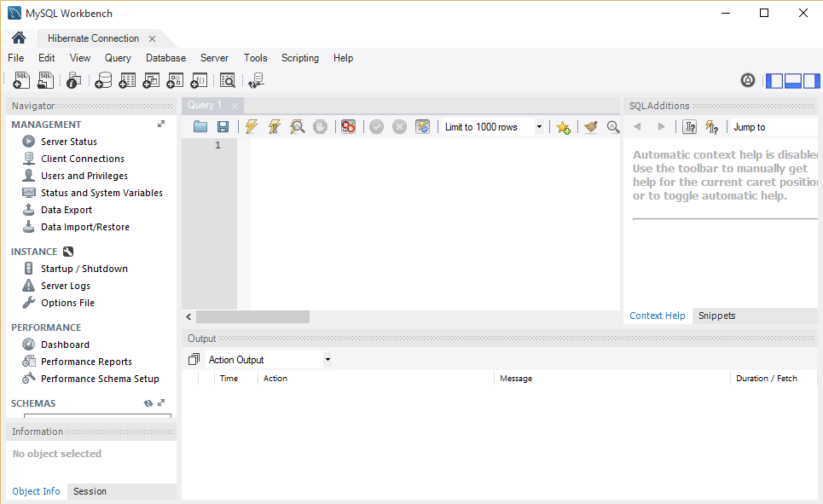Switch to the Snippets tab
823x504 pixels.
coord(716,316)
